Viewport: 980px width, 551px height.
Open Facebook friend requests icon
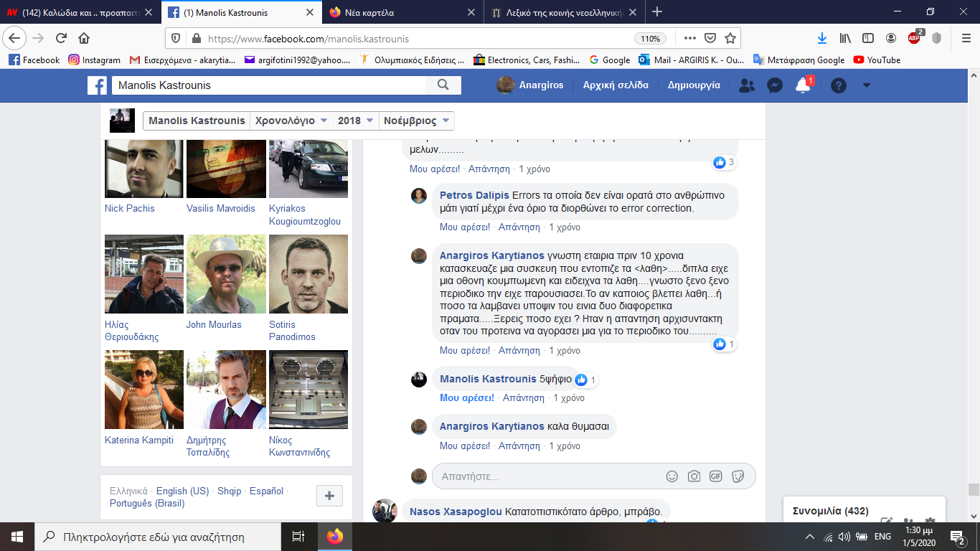point(747,85)
